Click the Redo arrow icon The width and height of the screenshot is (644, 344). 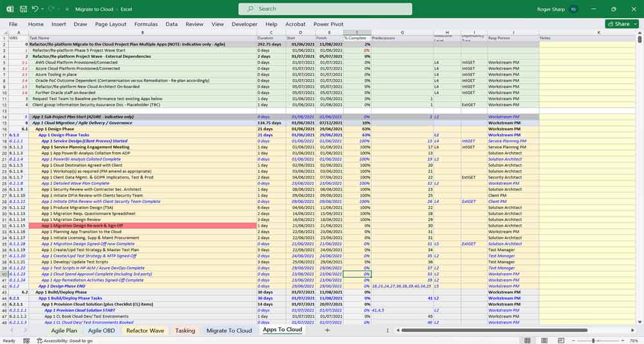[52, 9]
